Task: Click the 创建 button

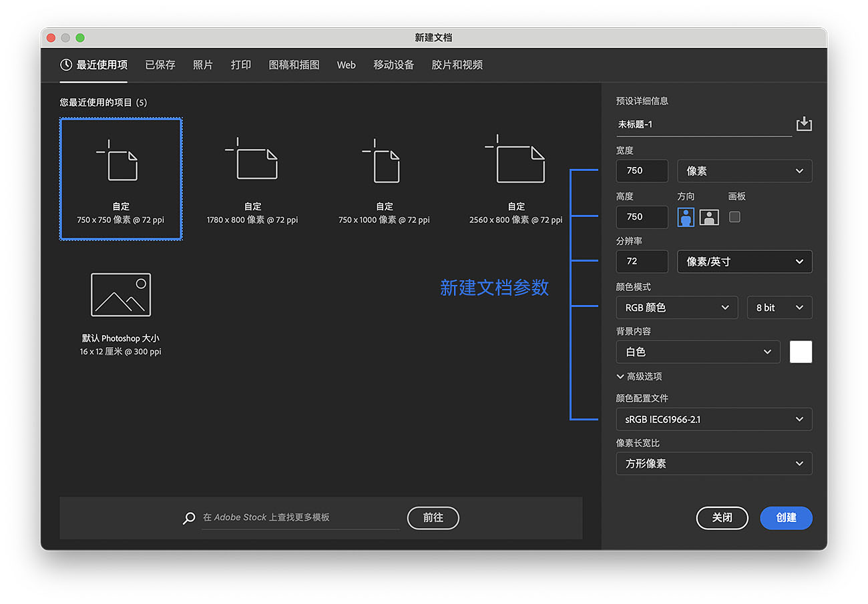Action: [786, 518]
